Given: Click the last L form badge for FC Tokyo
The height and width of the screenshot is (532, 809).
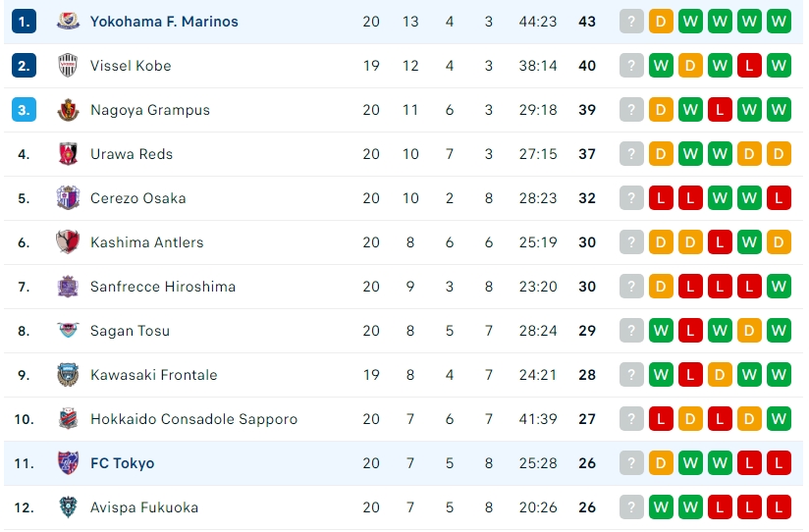Looking at the screenshot, I should point(779,463).
